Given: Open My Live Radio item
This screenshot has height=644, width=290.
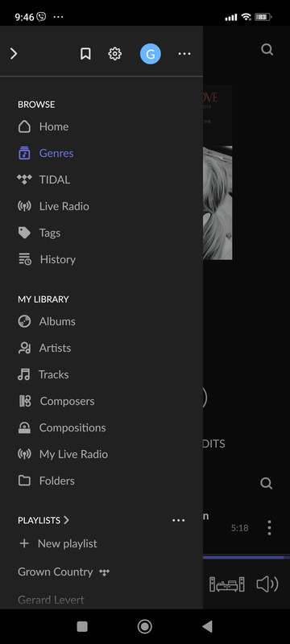Looking at the screenshot, I should pyautogui.click(x=73, y=454).
